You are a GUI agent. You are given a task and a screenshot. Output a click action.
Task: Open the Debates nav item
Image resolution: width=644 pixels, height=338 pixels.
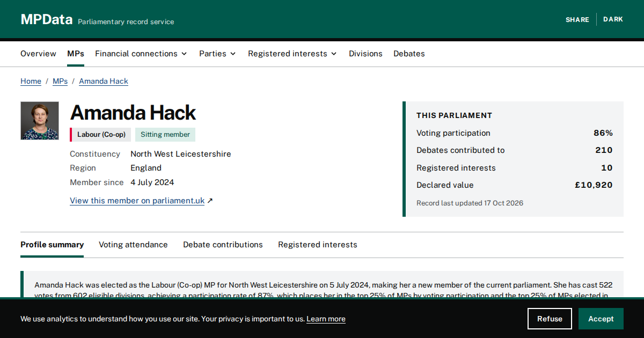pos(409,54)
